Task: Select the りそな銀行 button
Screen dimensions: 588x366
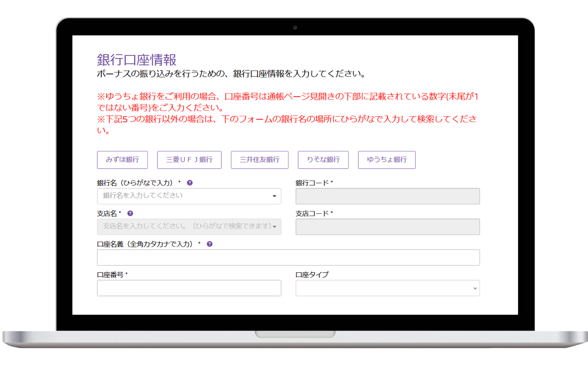Action: tap(323, 160)
